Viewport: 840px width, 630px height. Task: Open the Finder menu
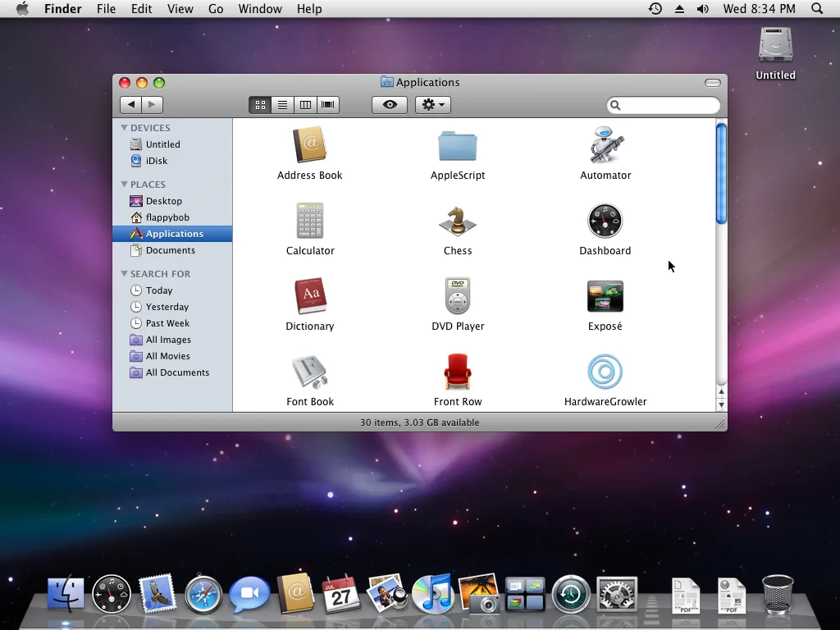pos(62,8)
